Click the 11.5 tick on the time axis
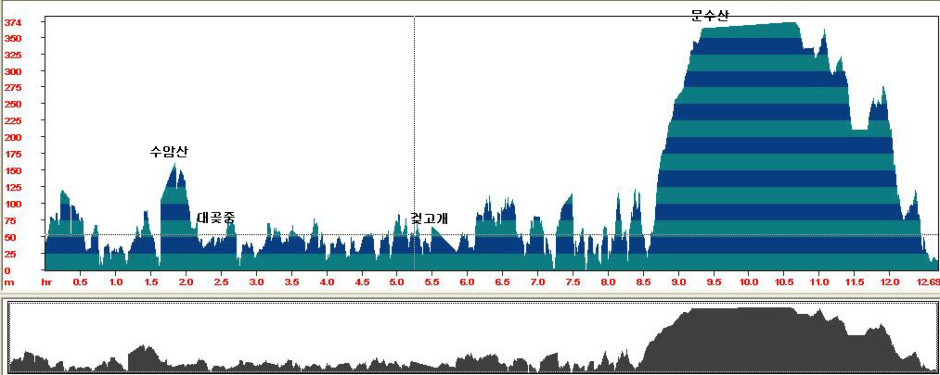940x375 pixels. pos(854,281)
